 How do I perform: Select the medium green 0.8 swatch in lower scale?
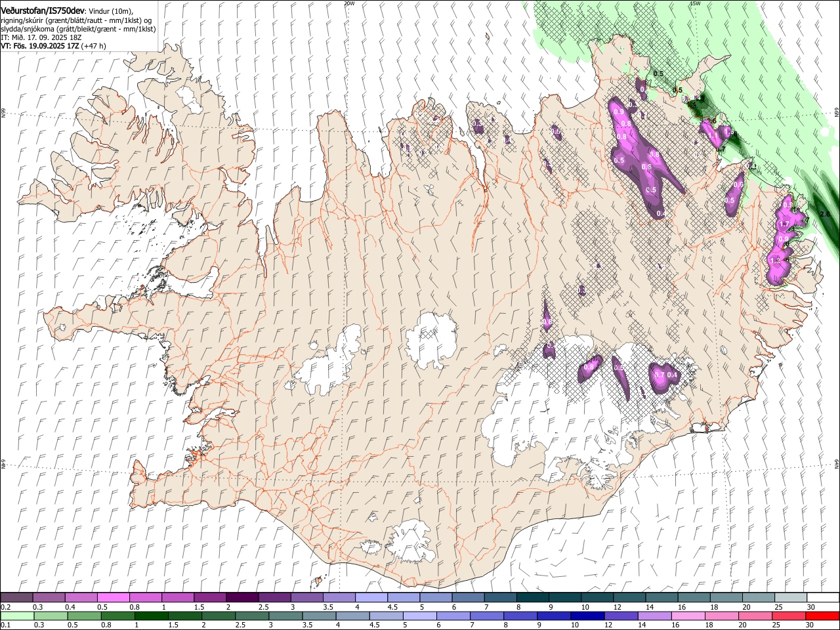click(118, 616)
